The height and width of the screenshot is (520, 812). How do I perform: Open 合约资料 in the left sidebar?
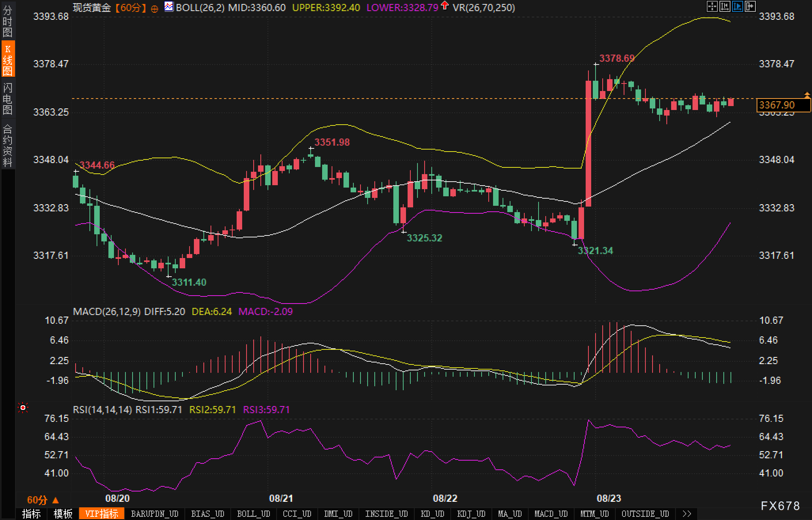point(8,145)
